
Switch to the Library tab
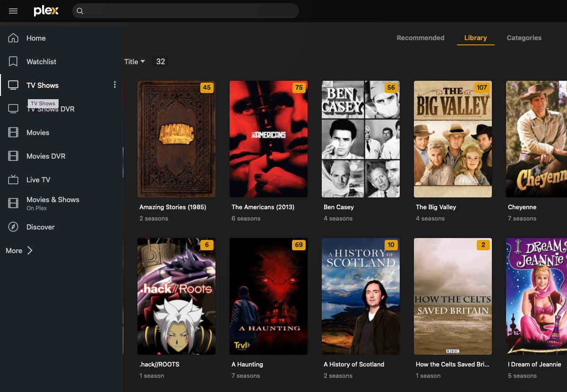[x=475, y=38]
